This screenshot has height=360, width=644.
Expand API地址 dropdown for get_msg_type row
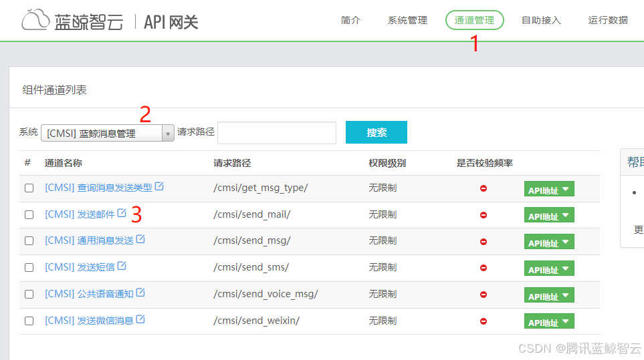tap(549, 189)
